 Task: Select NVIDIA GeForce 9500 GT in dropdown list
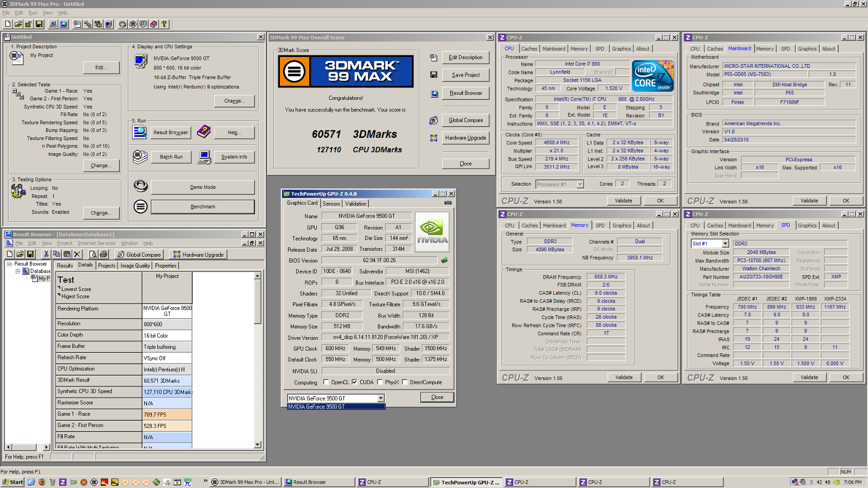(336, 407)
